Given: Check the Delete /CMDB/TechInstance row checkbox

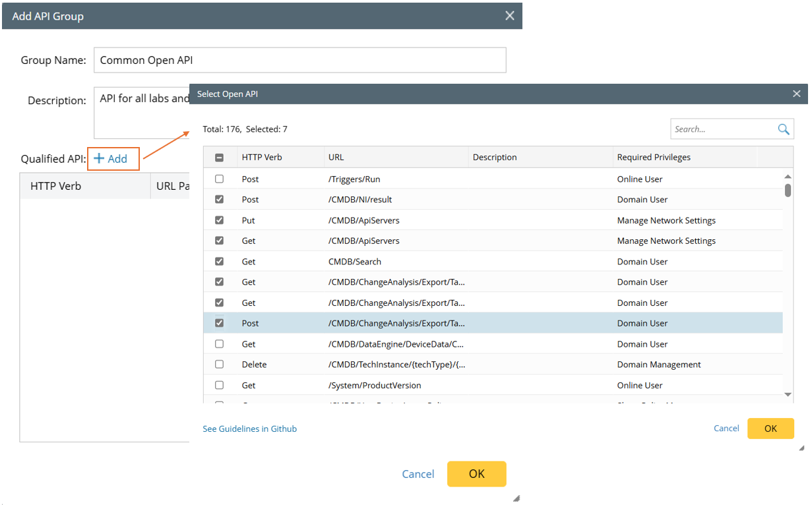Looking at the screenshot, I should (220, 365).
